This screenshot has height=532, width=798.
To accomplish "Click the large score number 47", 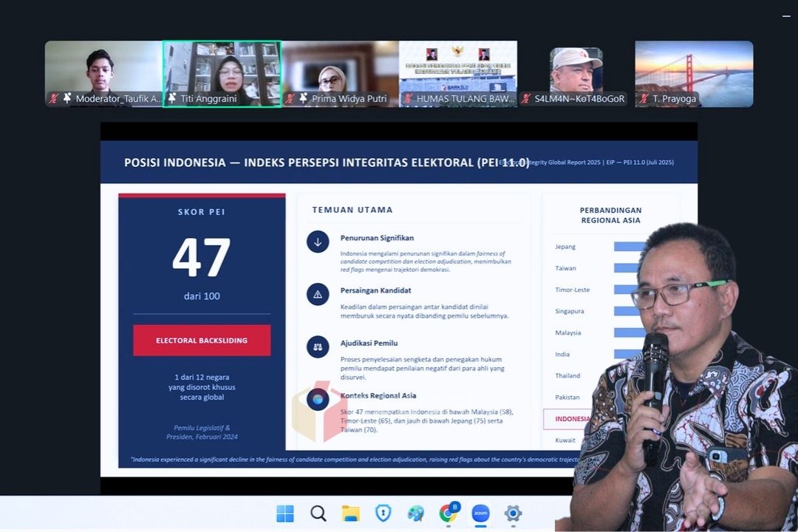I will coord(202,258).
